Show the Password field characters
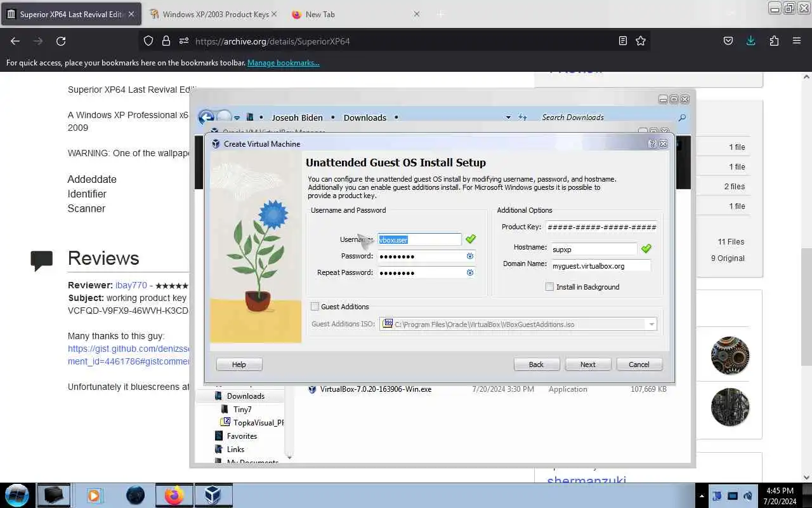Screen dimensions: 812x508 470,256
